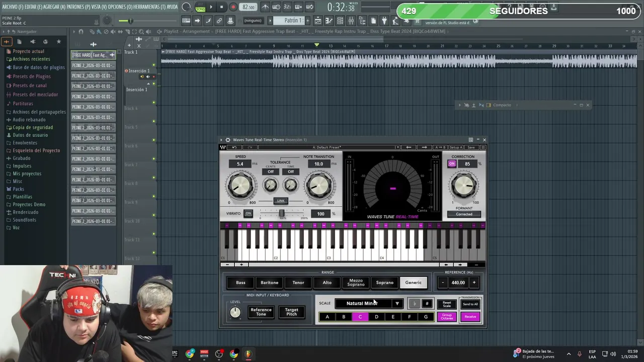Expand the Soundfonts browser folder
This screenshot has height=362, width=644.
(24, 220)
